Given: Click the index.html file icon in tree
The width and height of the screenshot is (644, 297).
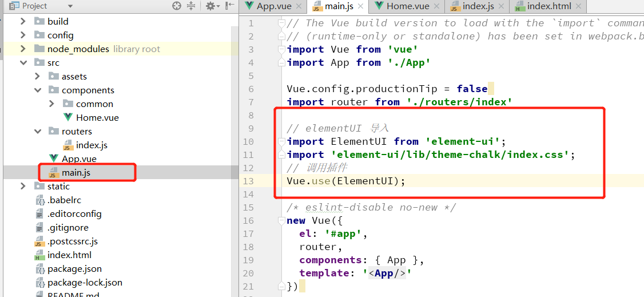Looking at the screenshot, I should 40,255.
